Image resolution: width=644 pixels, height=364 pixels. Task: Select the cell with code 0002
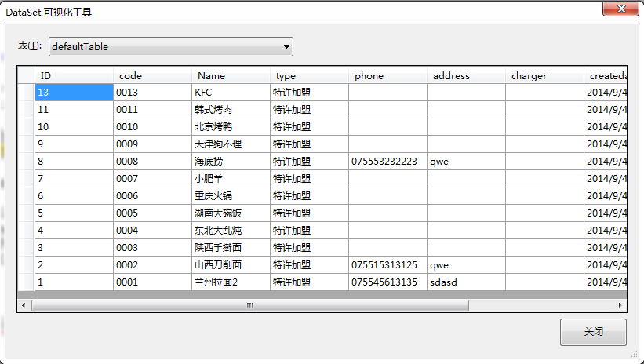coord(152,265)
